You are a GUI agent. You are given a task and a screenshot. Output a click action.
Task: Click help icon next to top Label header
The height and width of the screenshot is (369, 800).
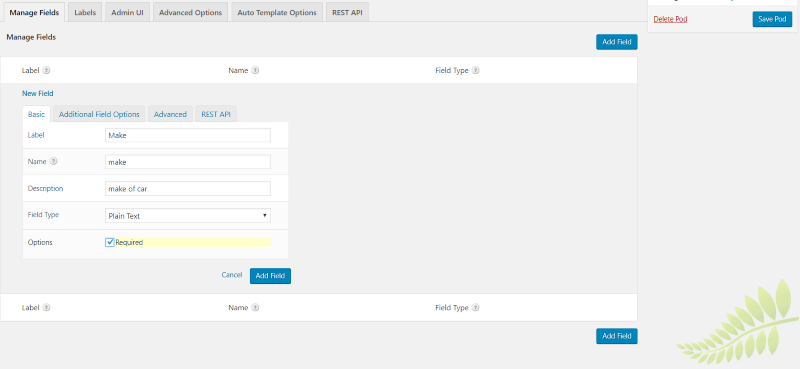[x=46, y=70]
